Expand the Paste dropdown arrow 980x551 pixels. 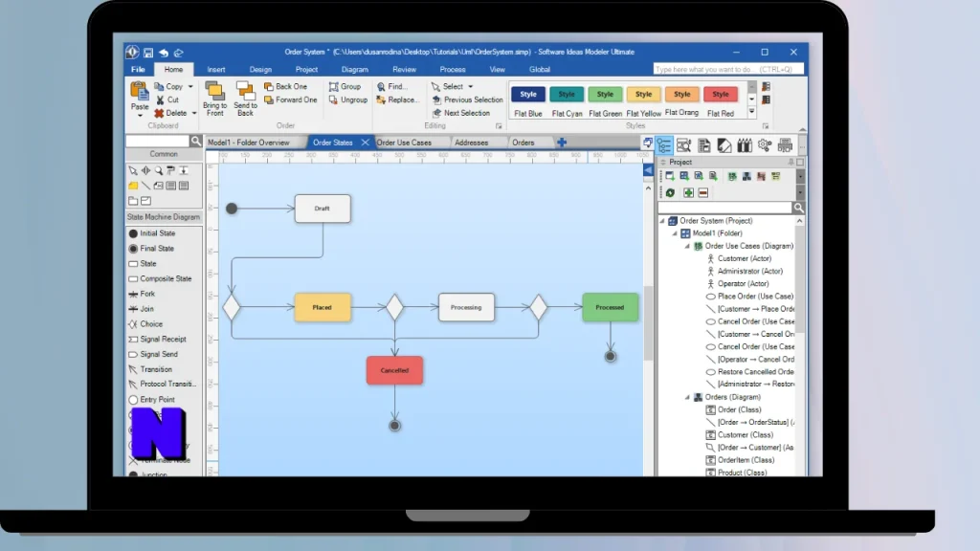tap(140, 116)
